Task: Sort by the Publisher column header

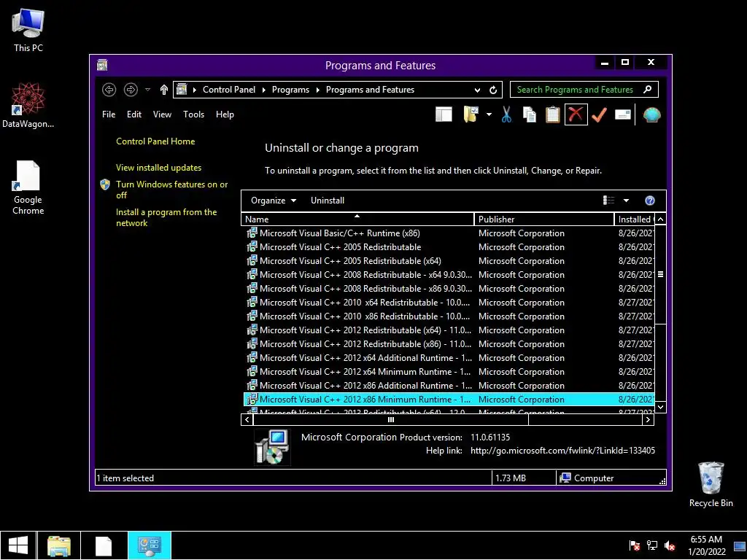Action: click(543, 219)
